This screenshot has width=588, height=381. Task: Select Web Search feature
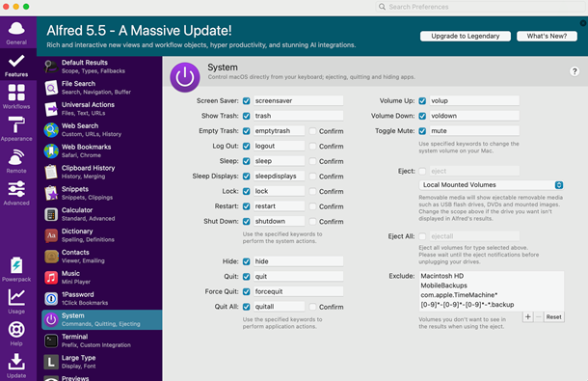pyautogui.click(x=101, y=129)
